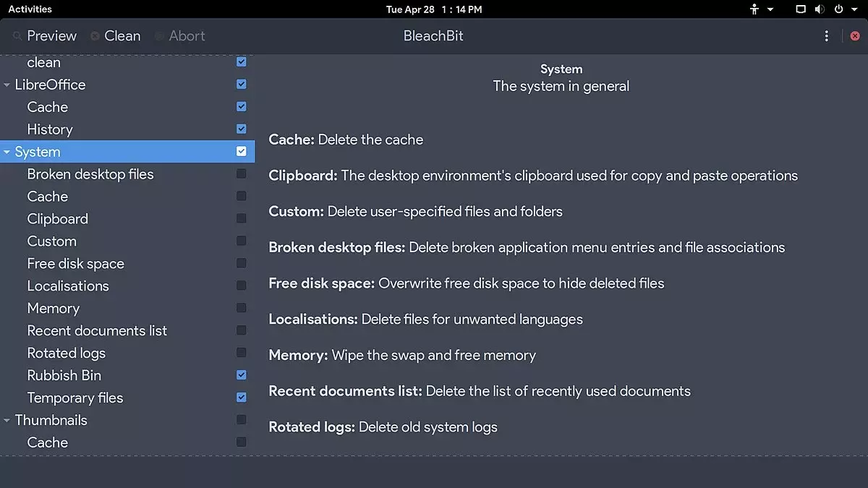Uncheck the Rubbish Bin checkbox
Viewport: 868px width, 488px height.
pos(242,375)
